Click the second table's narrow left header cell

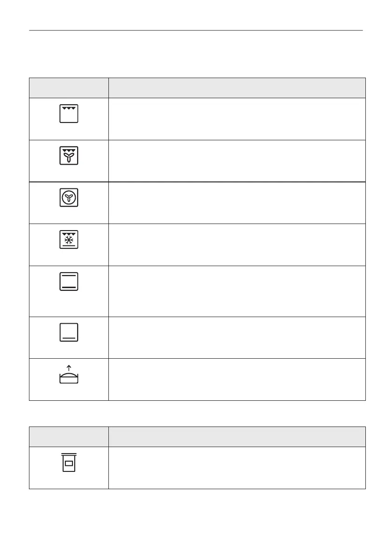click(x=69, y=437)
